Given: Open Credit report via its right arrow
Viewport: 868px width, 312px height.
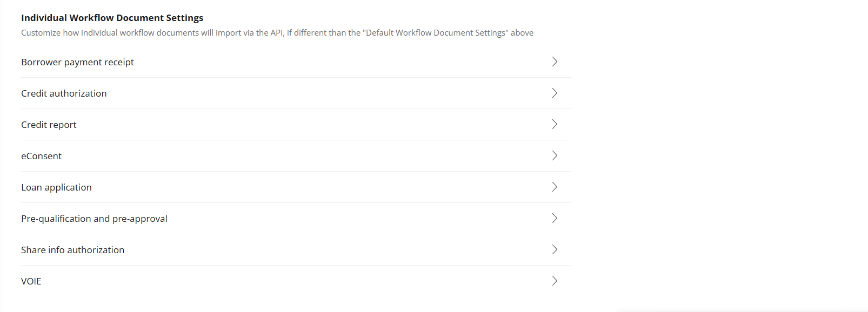Looking at the screenshot, I should (555, 124).
